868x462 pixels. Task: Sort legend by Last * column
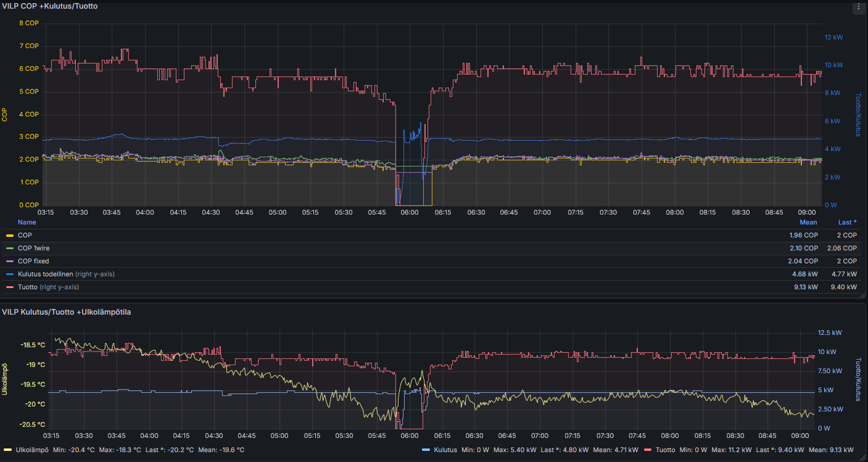[846, 222]
